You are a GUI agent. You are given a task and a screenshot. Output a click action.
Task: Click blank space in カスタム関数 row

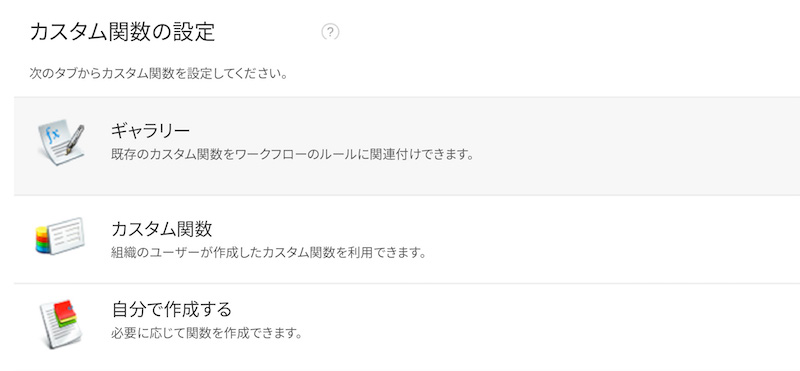tap(612, 239)
